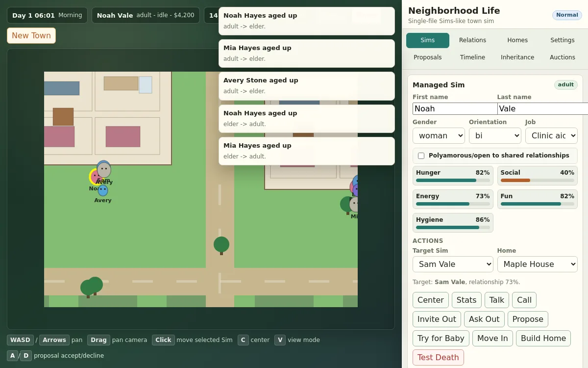Click the Energy need bar
Screen dimensions: 588x368
point(453,204)
